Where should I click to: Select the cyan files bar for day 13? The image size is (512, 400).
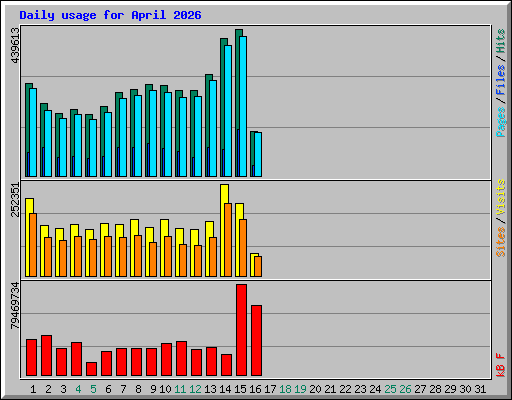213,128
